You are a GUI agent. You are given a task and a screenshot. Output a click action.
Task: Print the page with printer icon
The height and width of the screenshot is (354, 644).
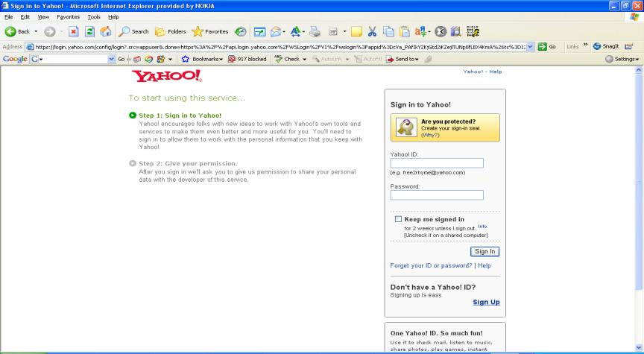pyautogui.click(x=315, y=31)
